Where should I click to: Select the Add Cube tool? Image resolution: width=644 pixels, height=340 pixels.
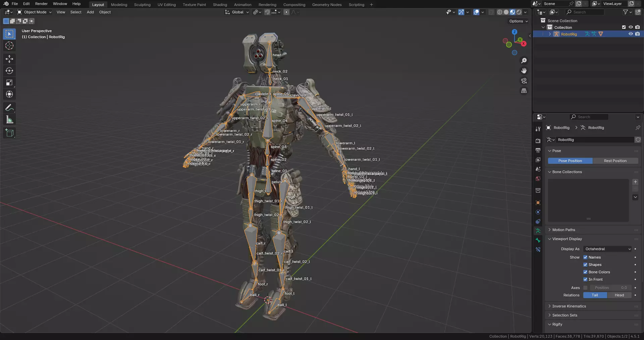tap(9, 133)
